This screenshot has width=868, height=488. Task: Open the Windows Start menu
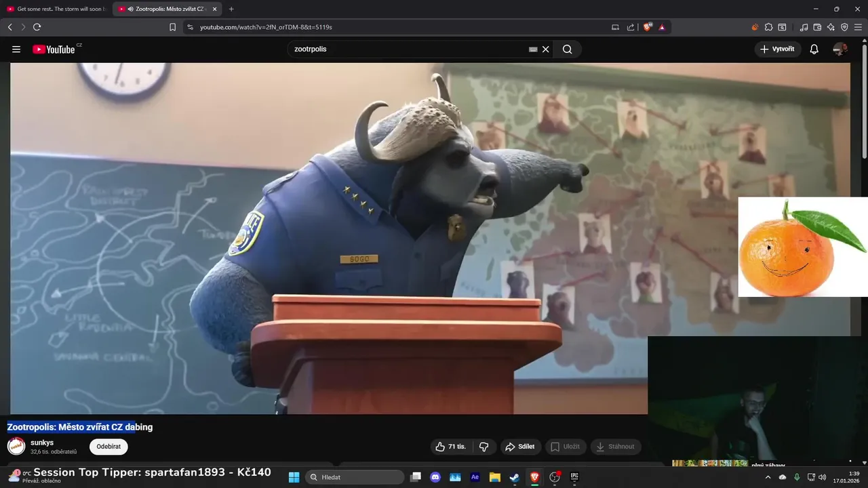tap(294, 477)
